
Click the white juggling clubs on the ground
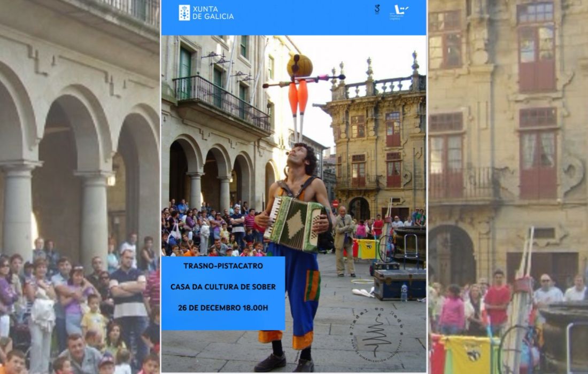point(365,292)
